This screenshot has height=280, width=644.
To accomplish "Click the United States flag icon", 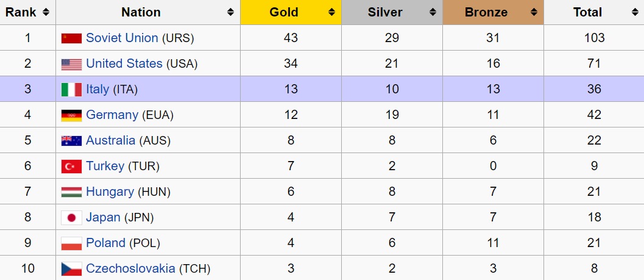I will tap(71, 64).
